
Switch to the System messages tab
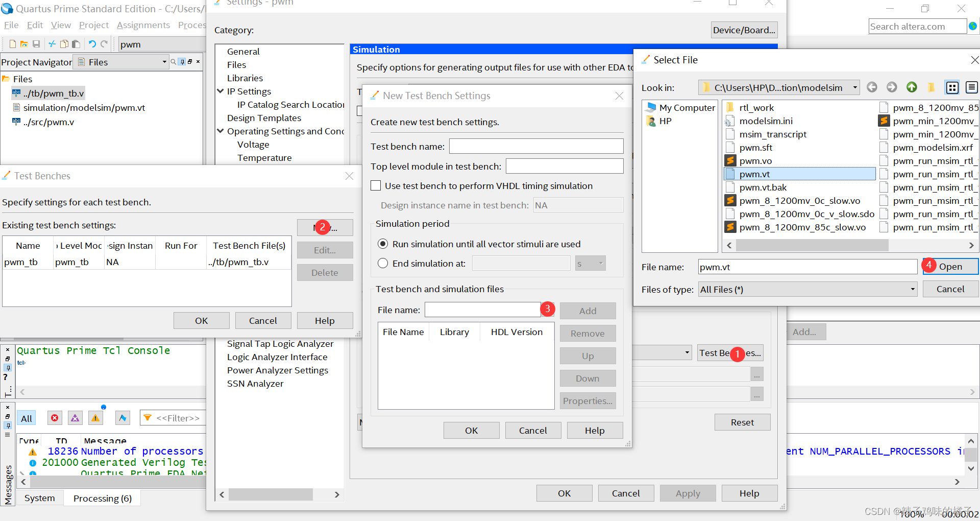(40, 498)
